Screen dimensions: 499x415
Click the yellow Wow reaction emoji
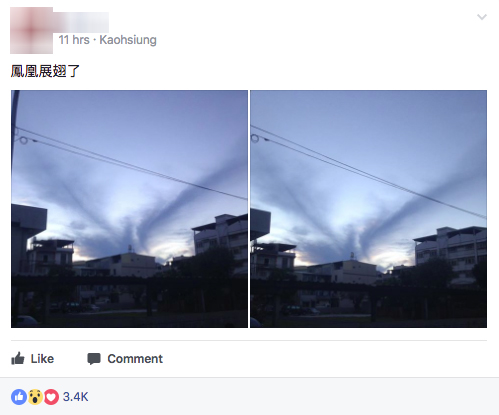pos(35,397)
